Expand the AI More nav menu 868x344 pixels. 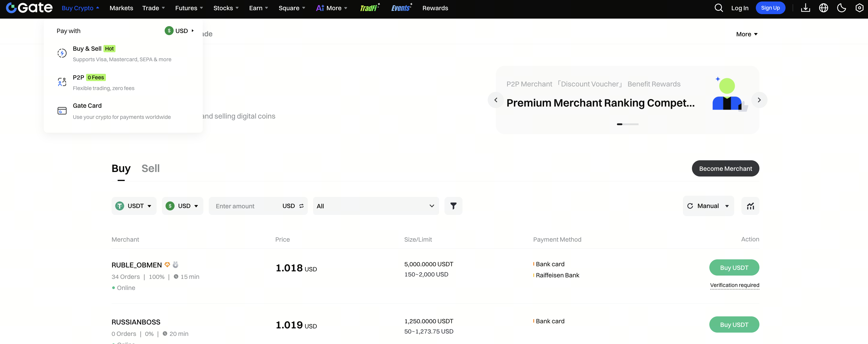click(331, 8)
